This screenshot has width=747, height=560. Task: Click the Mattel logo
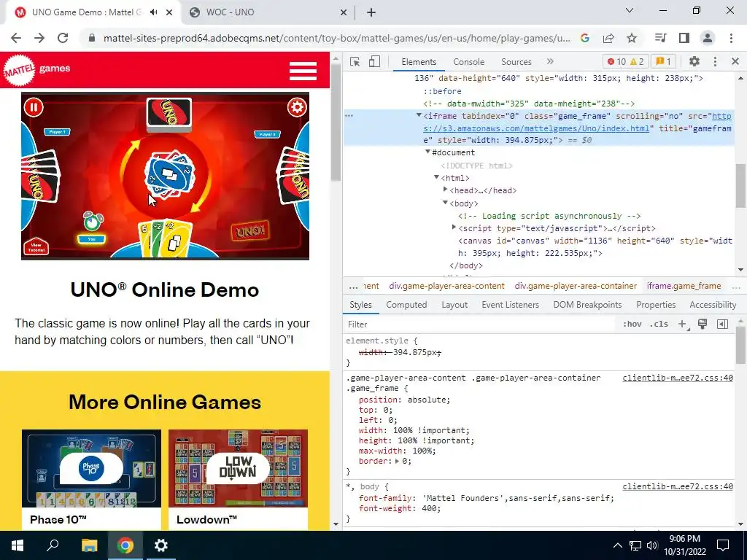18,71
